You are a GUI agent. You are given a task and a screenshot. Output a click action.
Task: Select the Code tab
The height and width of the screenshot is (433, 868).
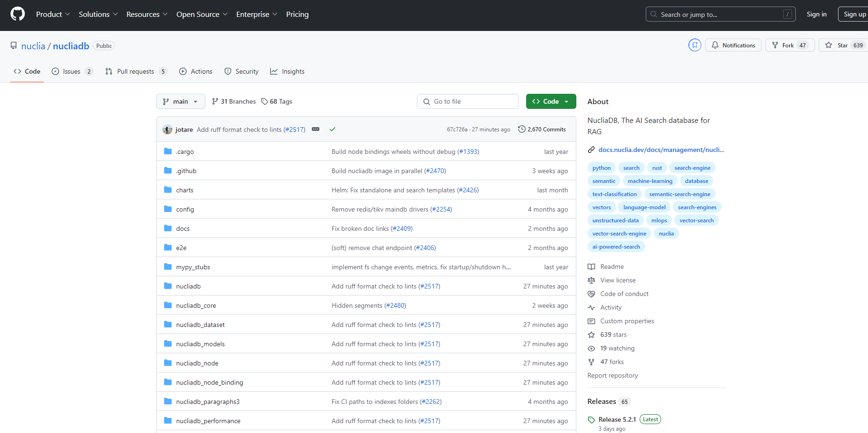(27, 71)
